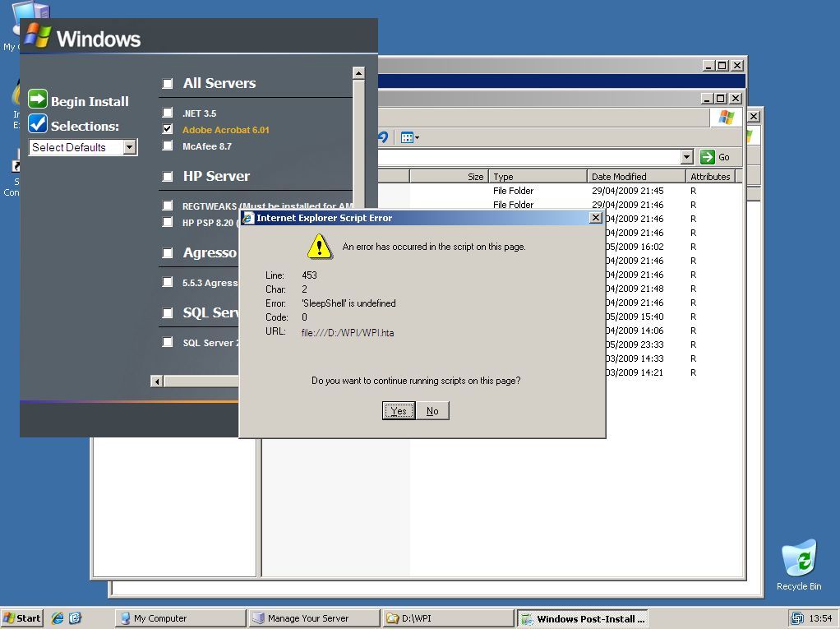The image size is (840, 629).
Task: Click the Windows flag logo in the Explorer window
Action: click(x=727, y=118)
